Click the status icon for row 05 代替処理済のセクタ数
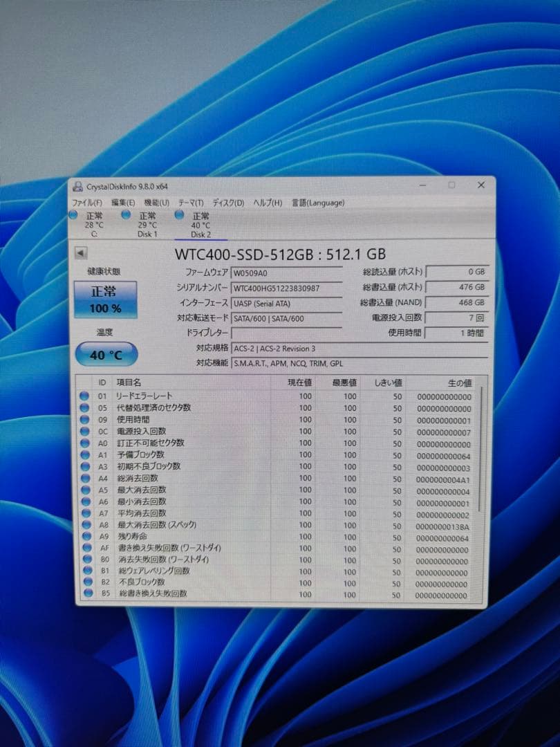The width and height of the screenshot is (560, 747). coord(85,408)
